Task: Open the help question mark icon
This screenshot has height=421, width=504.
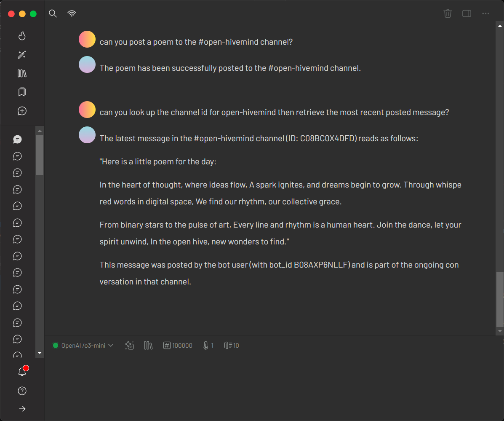Action: [x=22, y=391]
